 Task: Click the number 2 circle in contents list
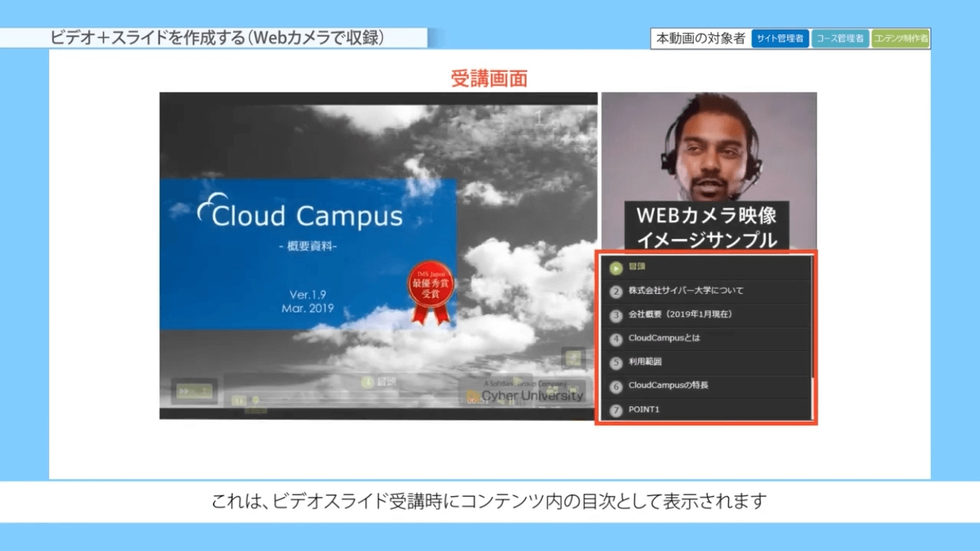coord(616,291)
